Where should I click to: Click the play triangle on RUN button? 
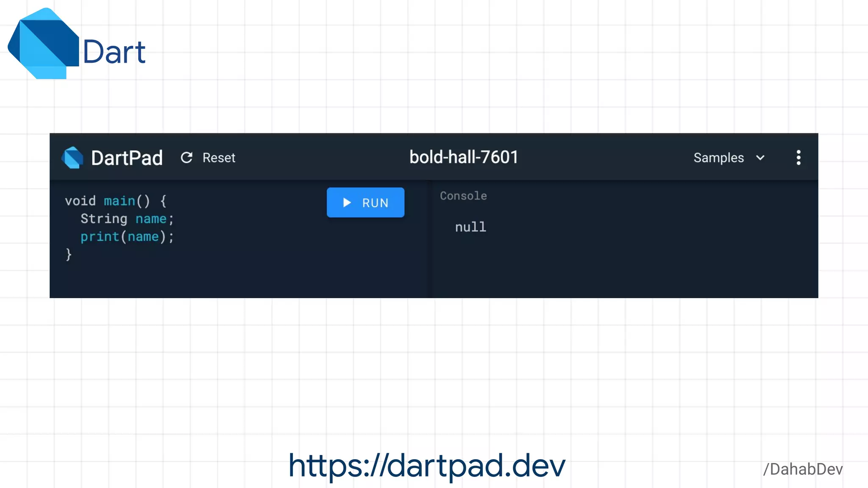pyautogui.click(x=347, y=202)
